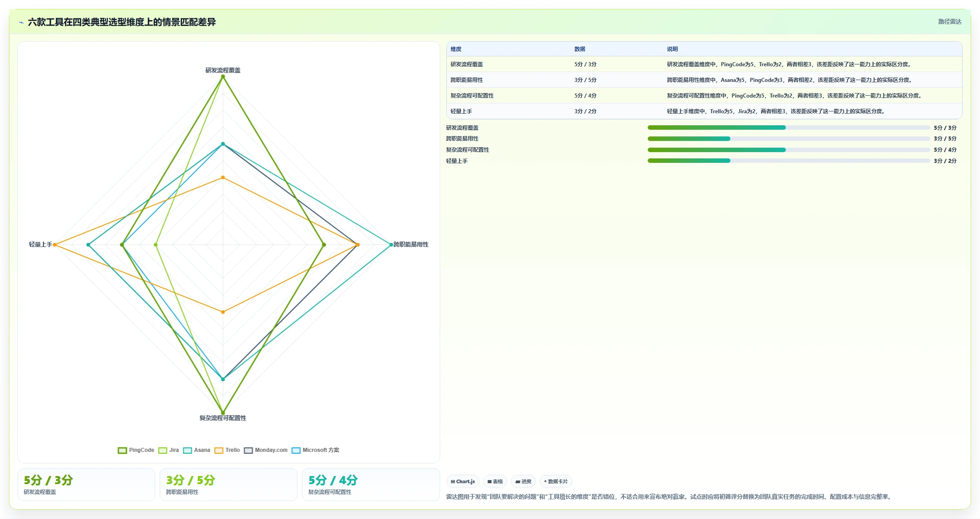Click the 进度 tag chip

pos(523,481)
